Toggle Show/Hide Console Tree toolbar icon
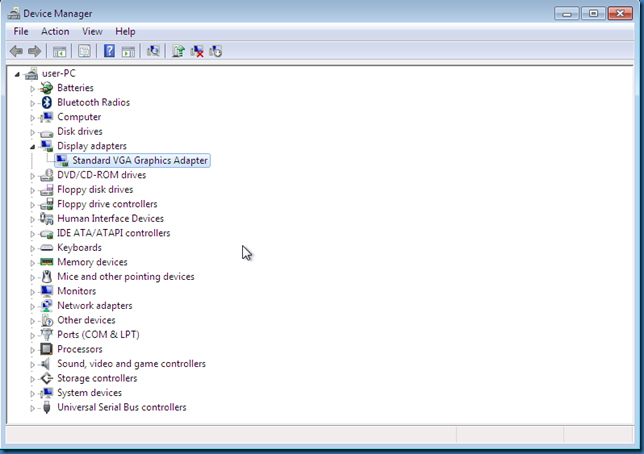The height and width of the screenshot is (454, 644). coord(59,51)
